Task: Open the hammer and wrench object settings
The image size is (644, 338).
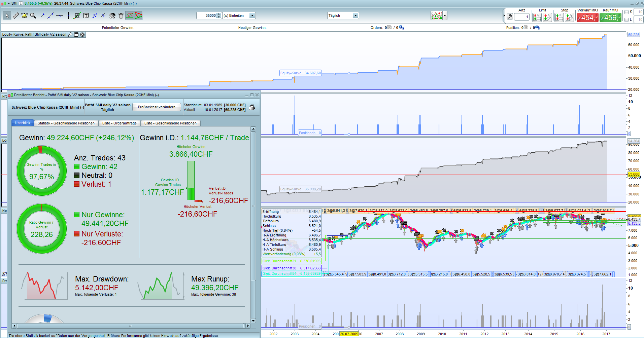Action: coord(112,15)
